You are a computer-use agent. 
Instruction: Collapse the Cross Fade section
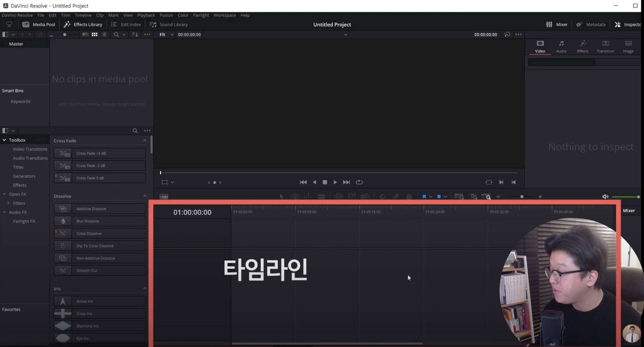pyautogui.click(x=145, y=141)
